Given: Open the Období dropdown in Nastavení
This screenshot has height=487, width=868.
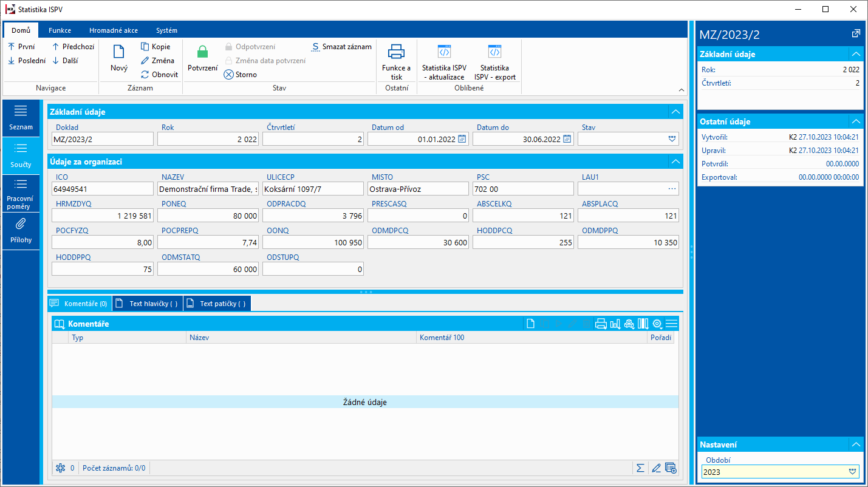Looking at the screenshot, I should 853,471.
